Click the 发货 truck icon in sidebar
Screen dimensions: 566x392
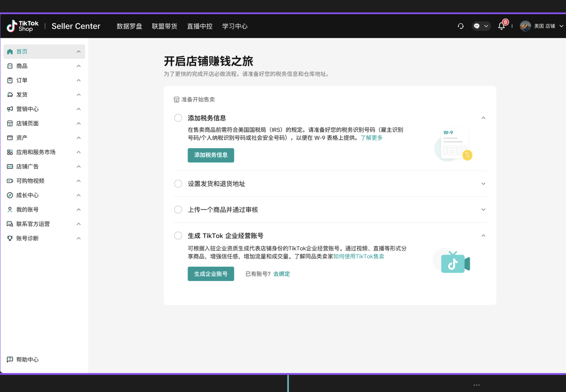(10, 95)
